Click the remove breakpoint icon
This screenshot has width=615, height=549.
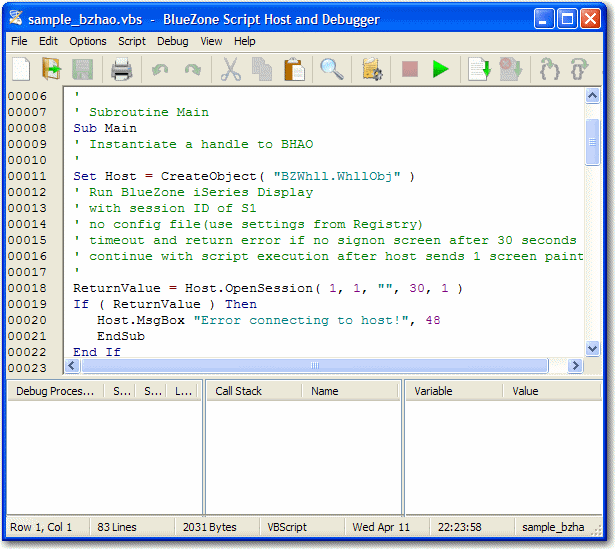(x=510, y=69)
